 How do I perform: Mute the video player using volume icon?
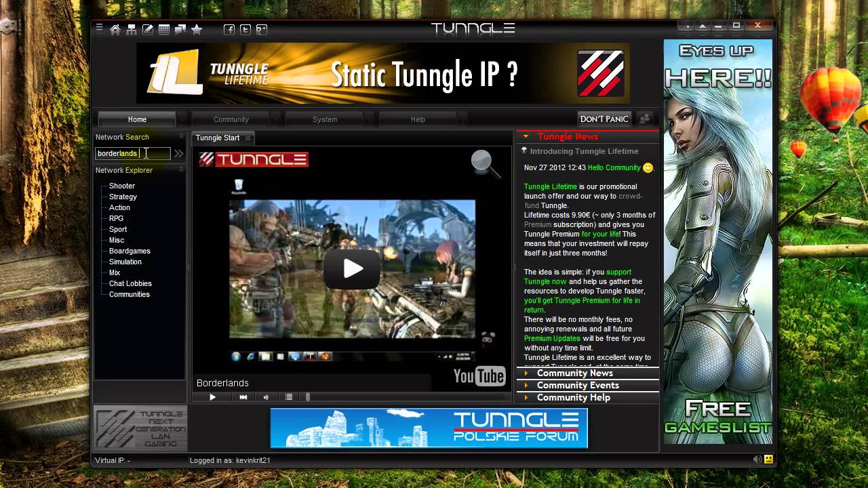pyautogui.click(x=266, y=397)
